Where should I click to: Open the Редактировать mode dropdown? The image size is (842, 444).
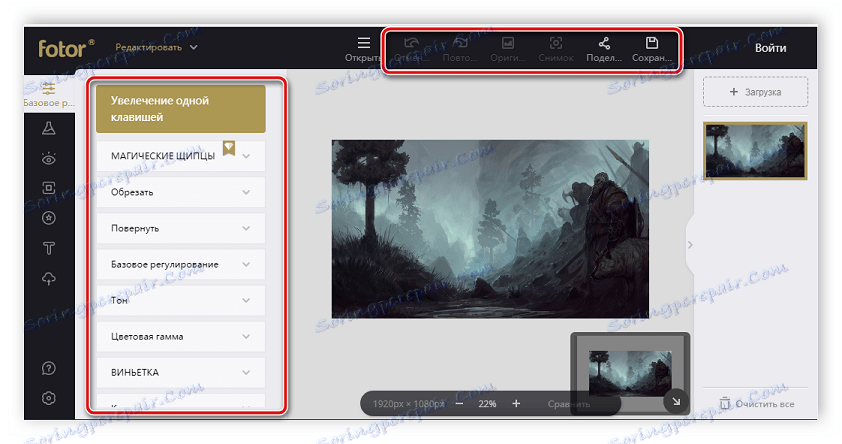156,47
